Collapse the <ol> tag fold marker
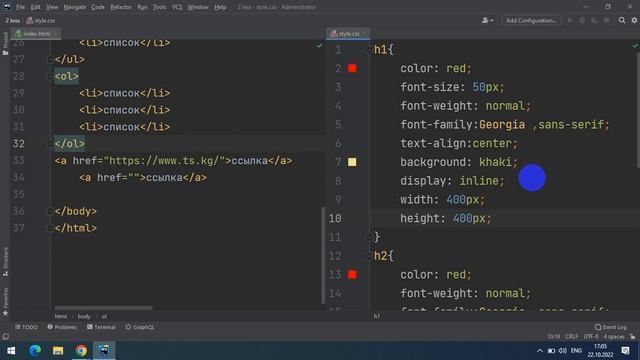This screenshot has height=360, width=640. 50,76
